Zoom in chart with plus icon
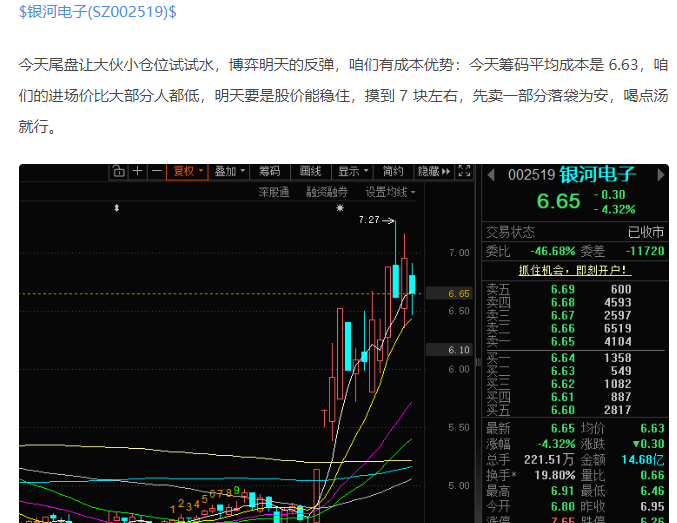This screenshot has width=677, height=523. [x=137, y=171]
